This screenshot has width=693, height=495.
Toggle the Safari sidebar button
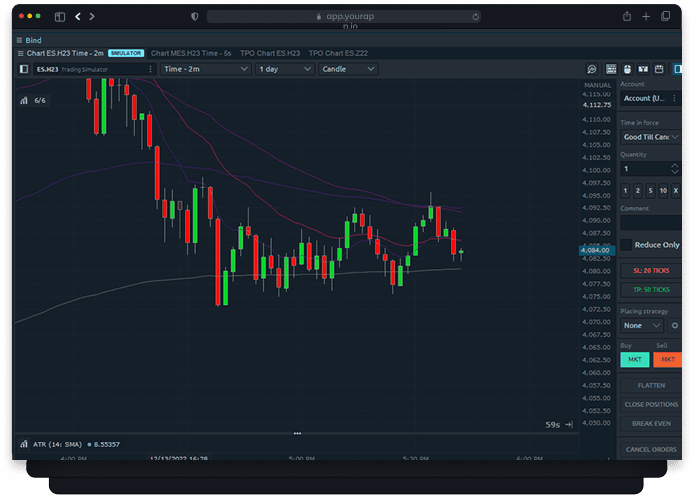(x=60, y=17)
